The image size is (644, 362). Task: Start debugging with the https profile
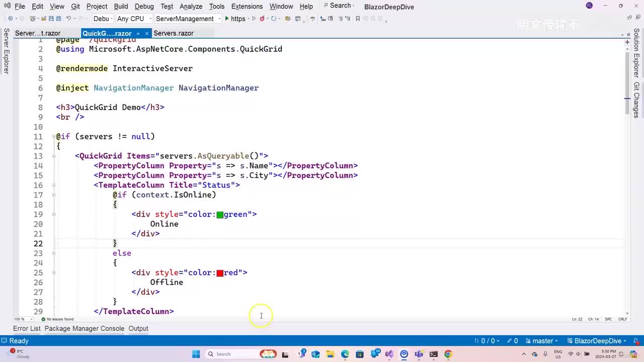tap(235, 19)
